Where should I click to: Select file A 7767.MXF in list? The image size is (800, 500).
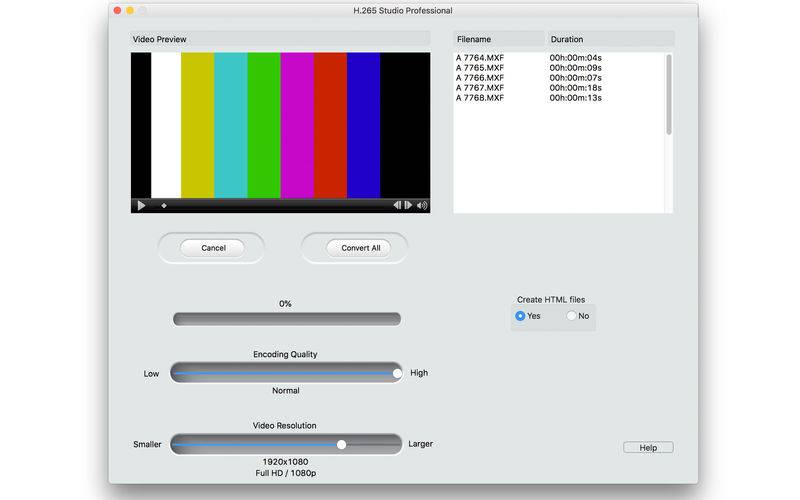(x=480, y=88)
